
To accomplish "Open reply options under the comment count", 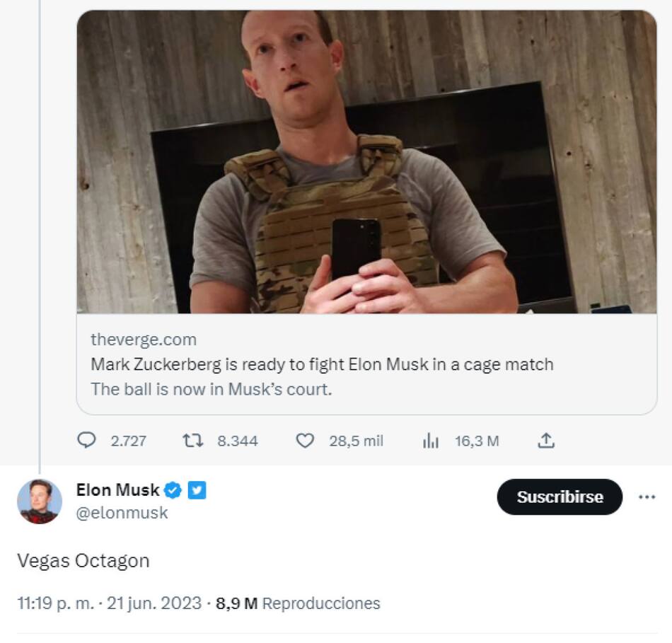I will point(88,441).
